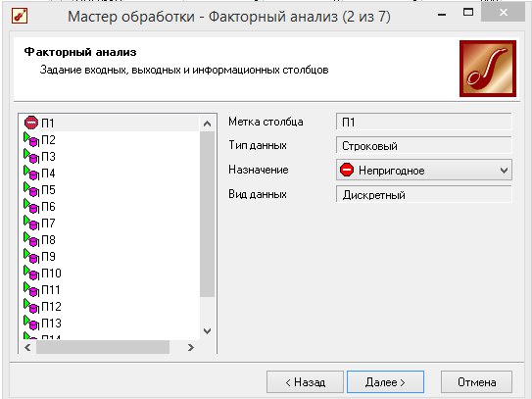Click left arrow of horizontal scrollbar

[x=27, y=347]
